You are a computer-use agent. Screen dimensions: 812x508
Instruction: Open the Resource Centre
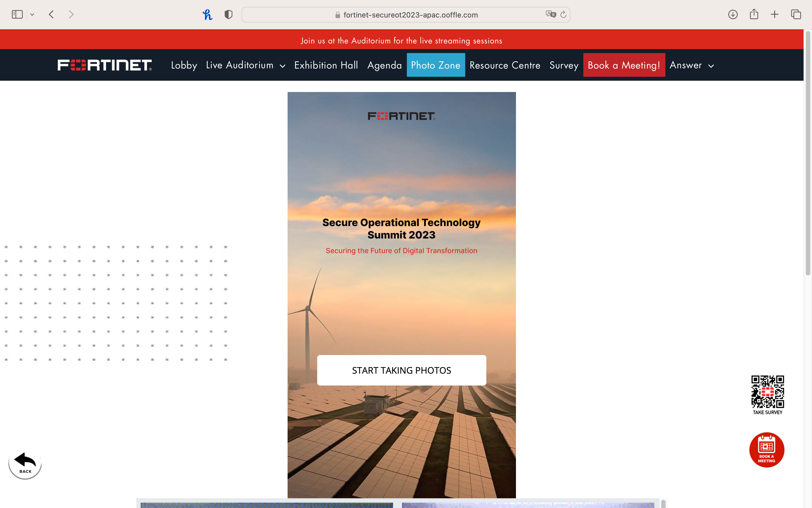coord(505,65)
